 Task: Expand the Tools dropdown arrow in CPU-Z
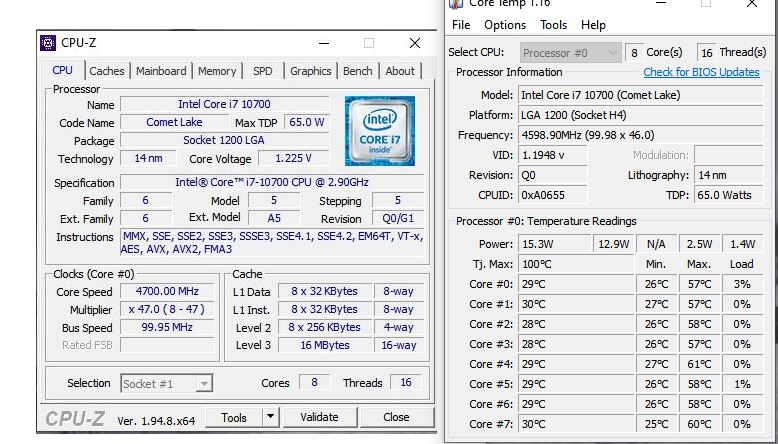(x=270, y=418)
